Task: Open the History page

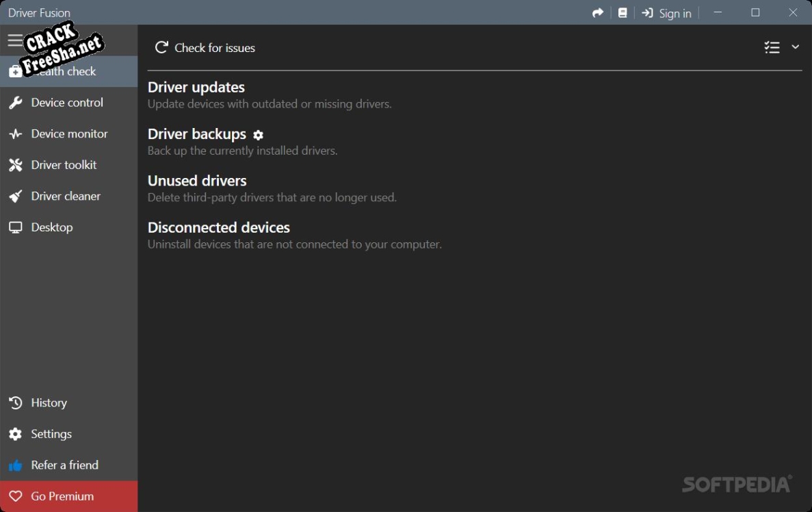Action: [x=49, y=403]
